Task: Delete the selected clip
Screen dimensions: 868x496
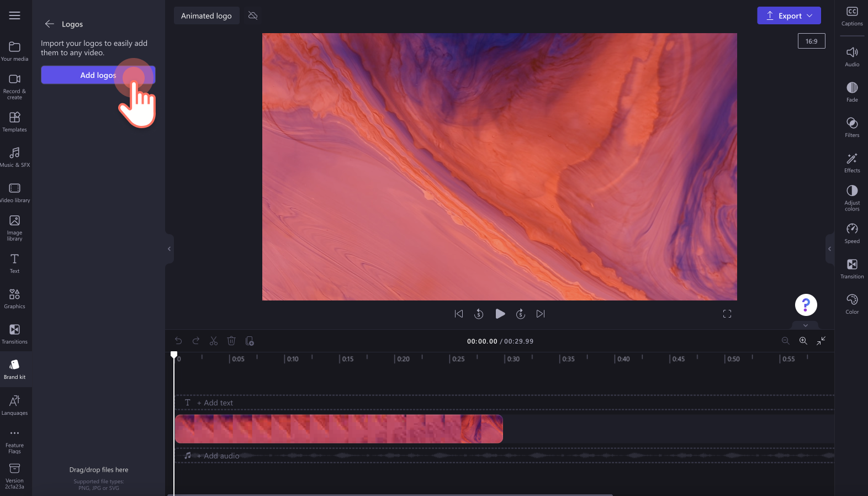Action: point(231,341)
